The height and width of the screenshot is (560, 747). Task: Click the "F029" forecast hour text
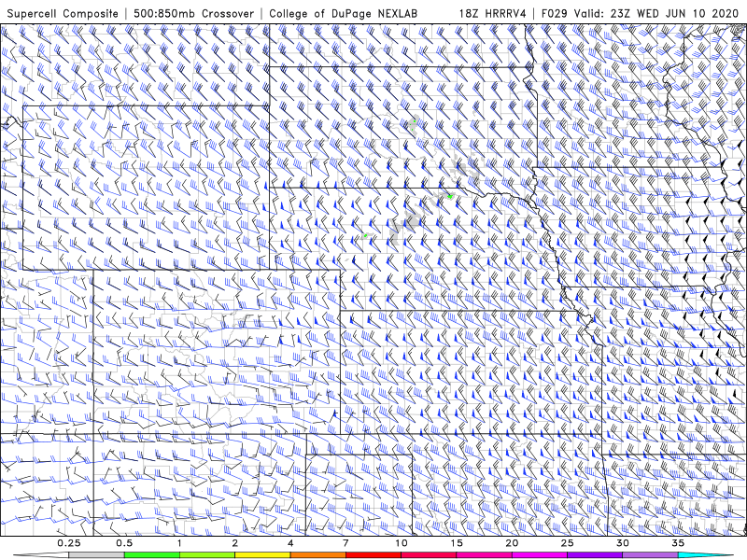pos(554,13)
